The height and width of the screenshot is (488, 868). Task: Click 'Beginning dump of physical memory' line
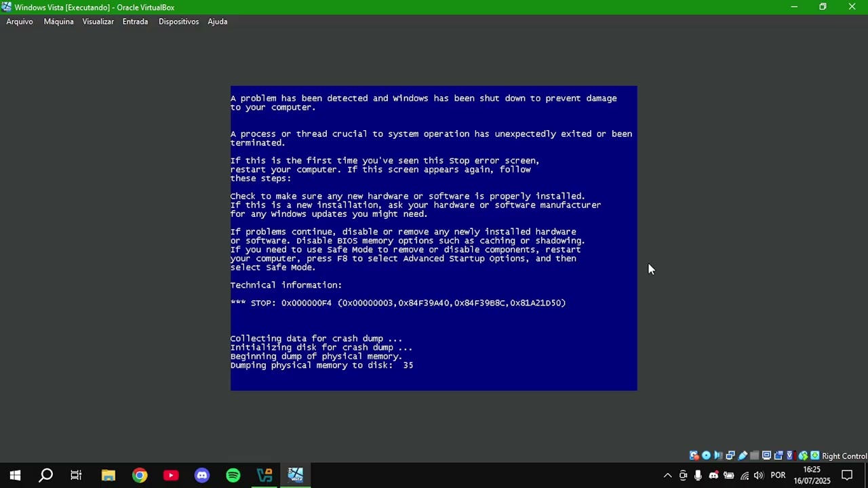click(316, 357)
